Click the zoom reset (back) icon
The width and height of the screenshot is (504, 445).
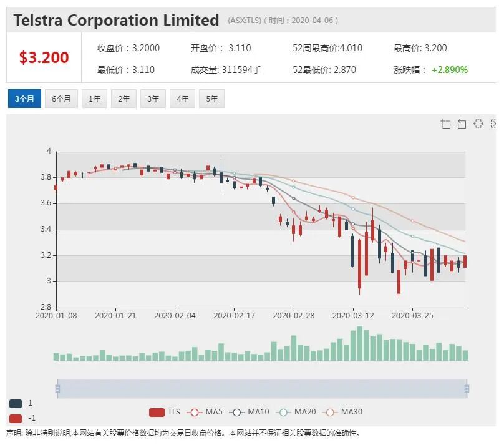point(462,124)
